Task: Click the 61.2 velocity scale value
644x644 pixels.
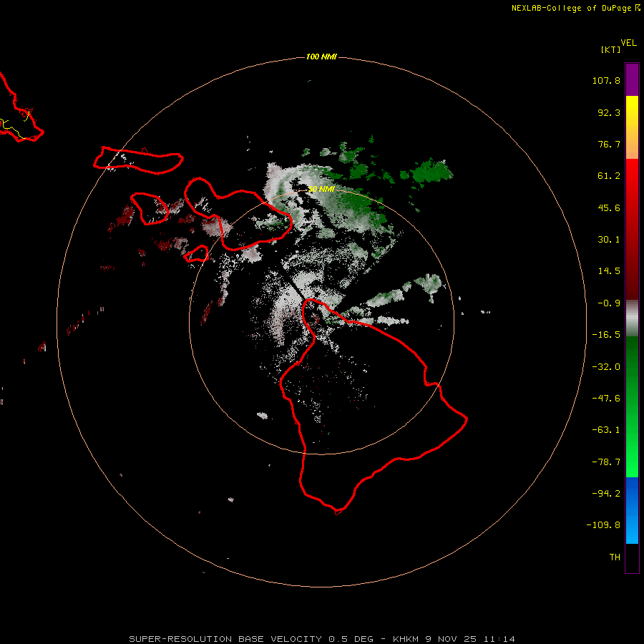Action: pyautogui.click(x=609, y=176)
